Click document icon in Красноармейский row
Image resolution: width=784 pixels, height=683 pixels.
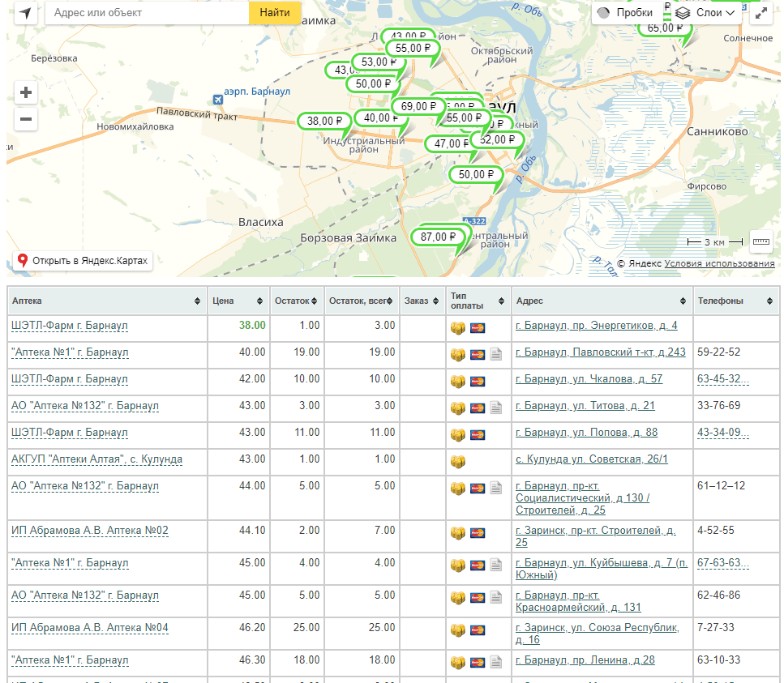coord(496,598)
